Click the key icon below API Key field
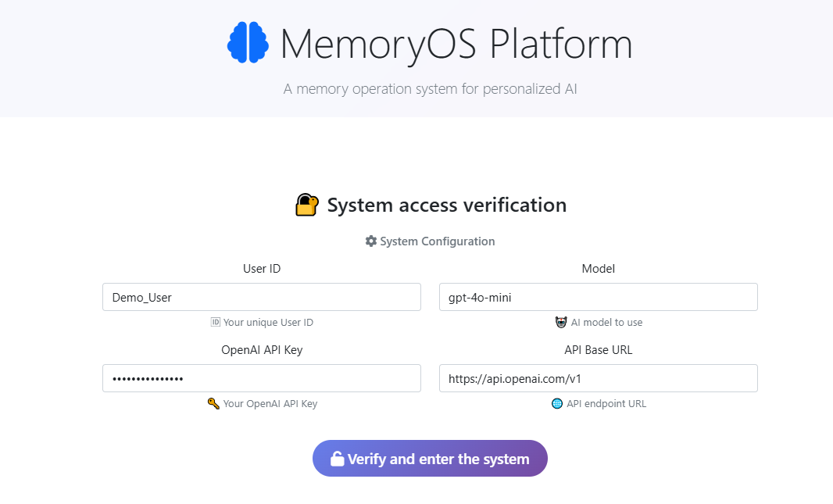This screenshot has width=833, height=504. point(213,404)
